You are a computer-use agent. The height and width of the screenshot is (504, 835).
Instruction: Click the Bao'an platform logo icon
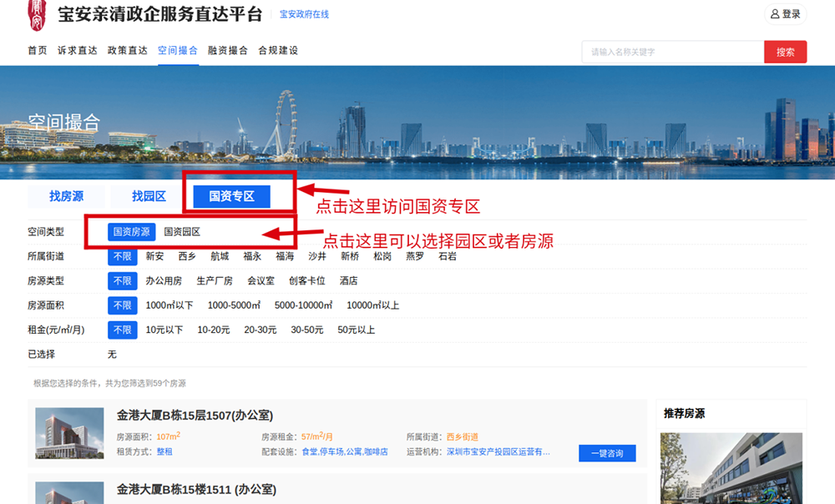pos(37,15)
